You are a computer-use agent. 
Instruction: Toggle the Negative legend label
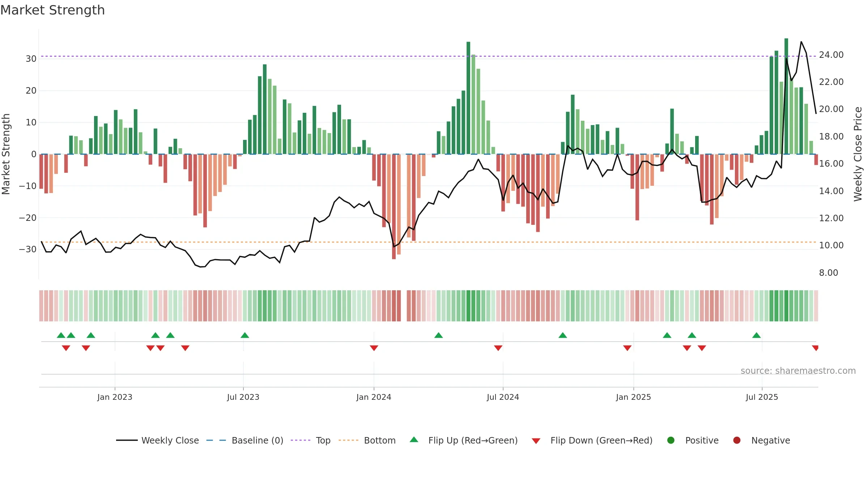click(771, 440)
